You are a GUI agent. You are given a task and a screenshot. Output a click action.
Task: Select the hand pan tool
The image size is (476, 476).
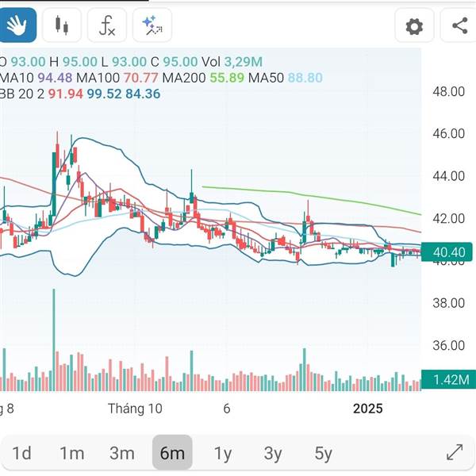pos(17,25)
